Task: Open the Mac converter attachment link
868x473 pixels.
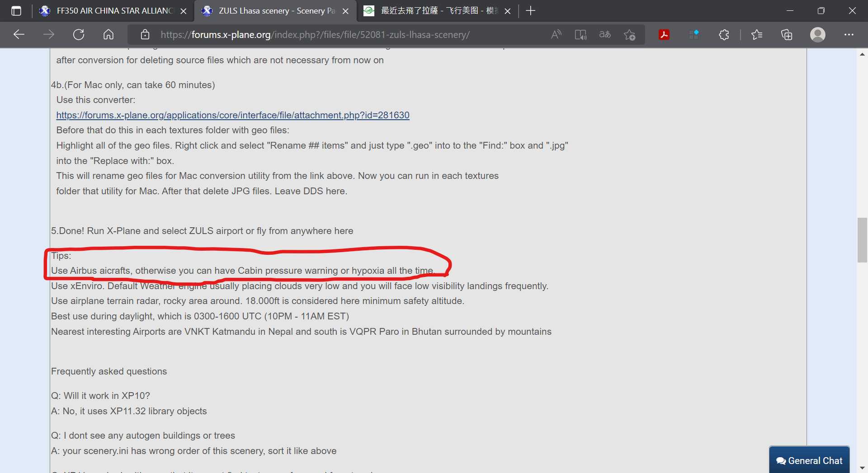Action: pos(232,115)
